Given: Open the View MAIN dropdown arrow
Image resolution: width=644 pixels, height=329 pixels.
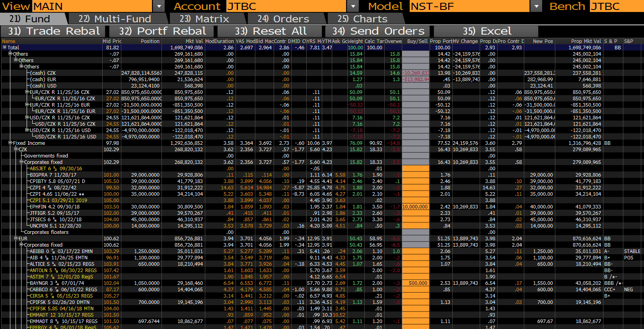Looking at the screenshot, I should (159, 6).
